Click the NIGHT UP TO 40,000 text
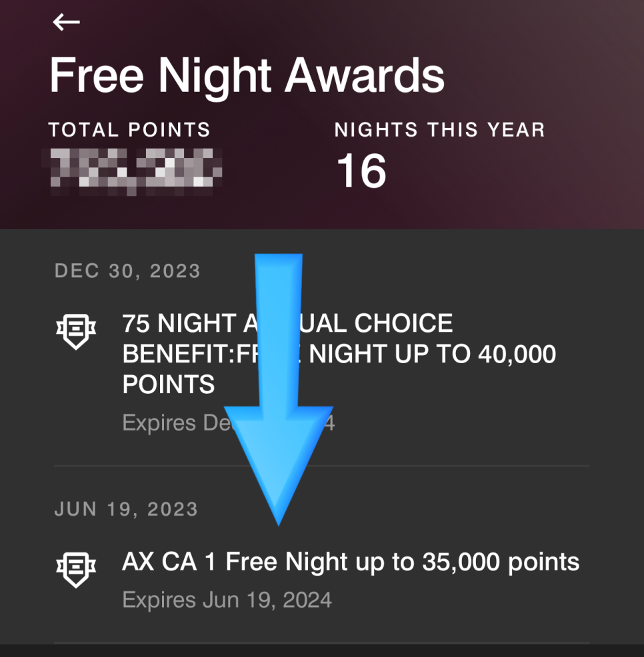Screen dimensions: 644x657 (x=432, y=354)
